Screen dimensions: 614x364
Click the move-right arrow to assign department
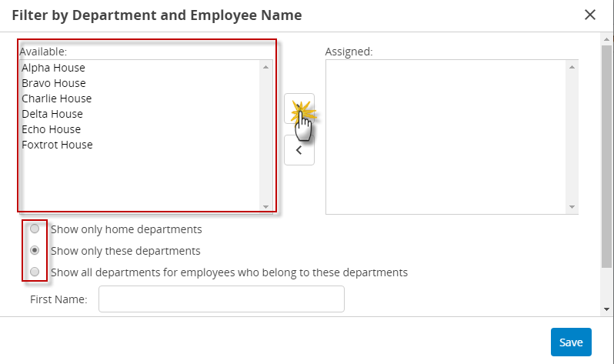pyautogui.click(x=299, y=109)
